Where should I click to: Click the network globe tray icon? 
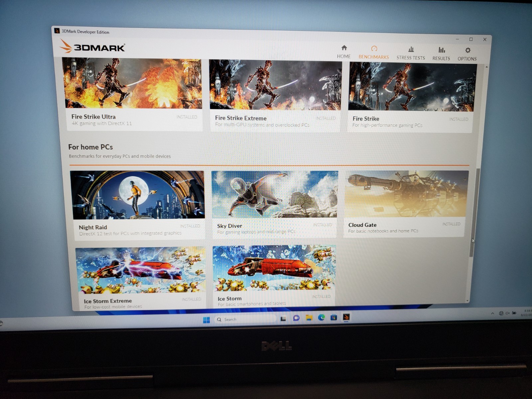501,313
